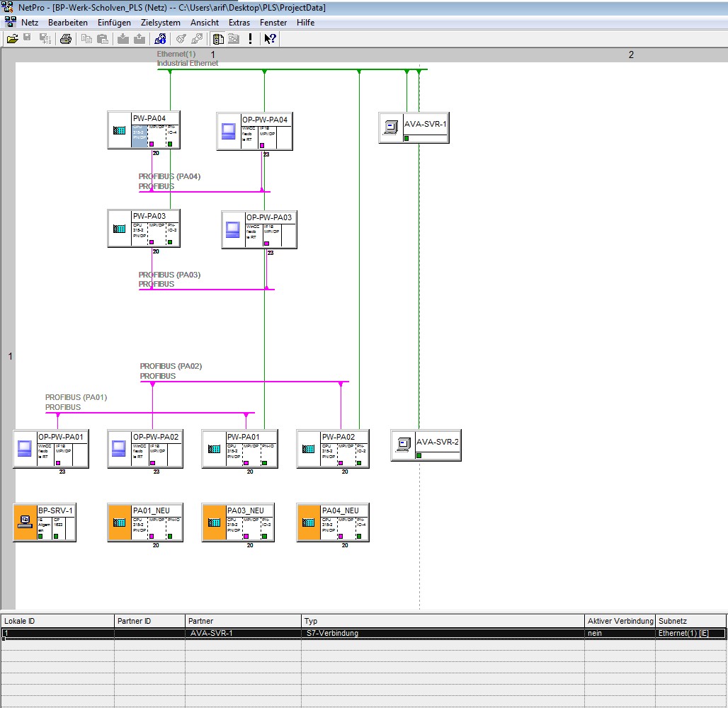Select the AVA-SVR-1 PC station icon
728x708 pixels.
[x=390, y=127]
